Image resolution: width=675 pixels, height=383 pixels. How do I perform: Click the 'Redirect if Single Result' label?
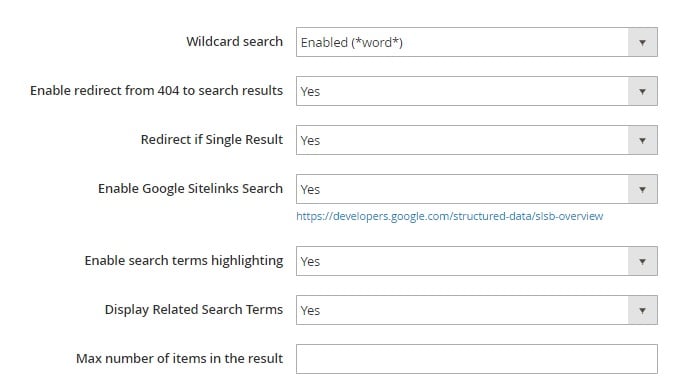pos(212,140)
